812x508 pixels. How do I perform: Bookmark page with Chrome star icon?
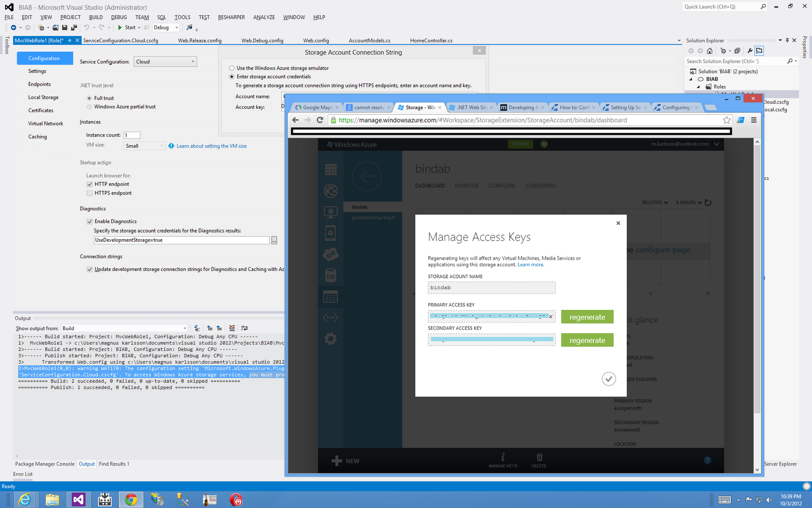[727, 120]
